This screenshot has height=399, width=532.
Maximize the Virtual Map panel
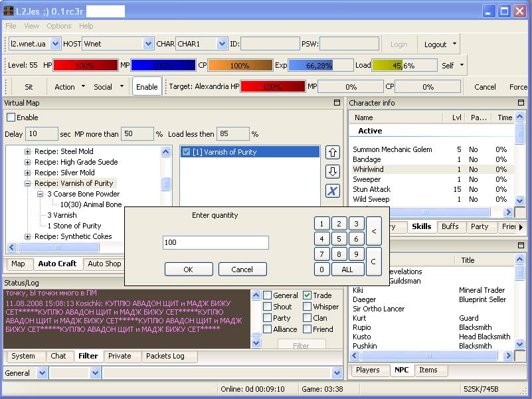337,102
